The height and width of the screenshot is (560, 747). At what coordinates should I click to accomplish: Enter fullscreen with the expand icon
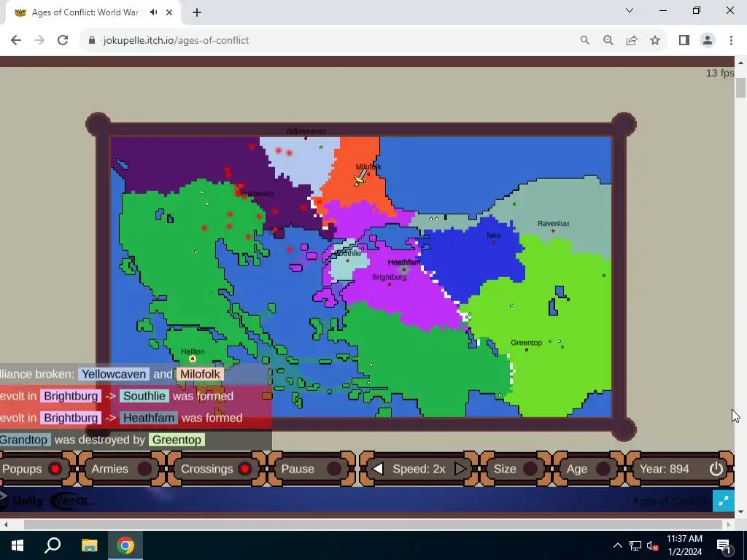click(x=723, y=500)
